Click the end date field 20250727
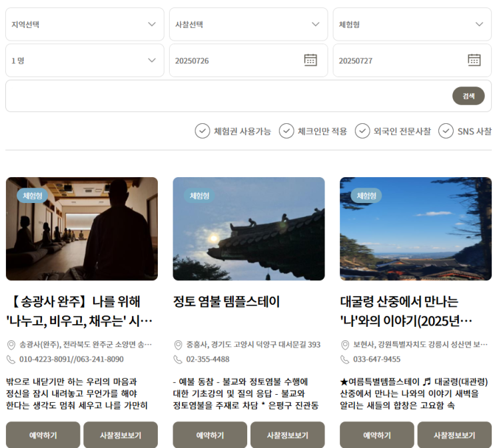This screenshot has width=495, height=448. click(412, 61)
